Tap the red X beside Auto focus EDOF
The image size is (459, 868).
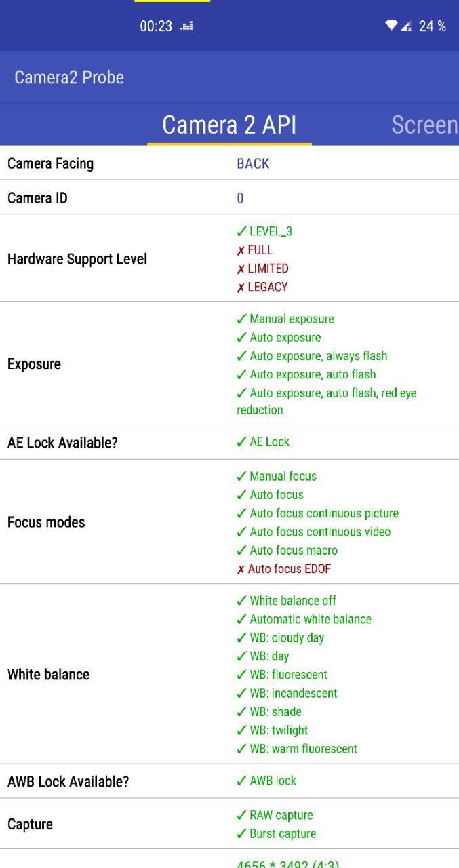pyautogui.click(x=241, y=570)
